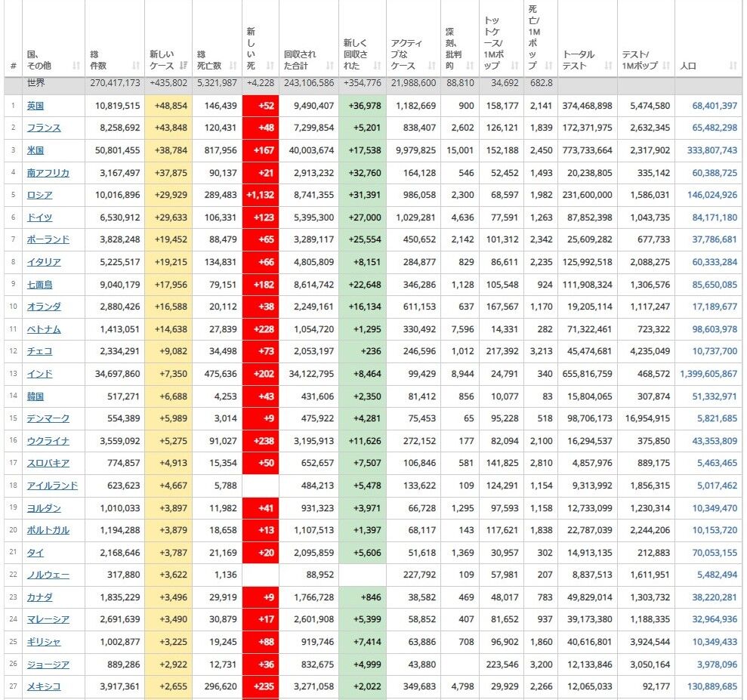Viewport: 747px width, 700px height.
Task: Select Canada new recovered cell +846
Action: (x=363, y=597)
